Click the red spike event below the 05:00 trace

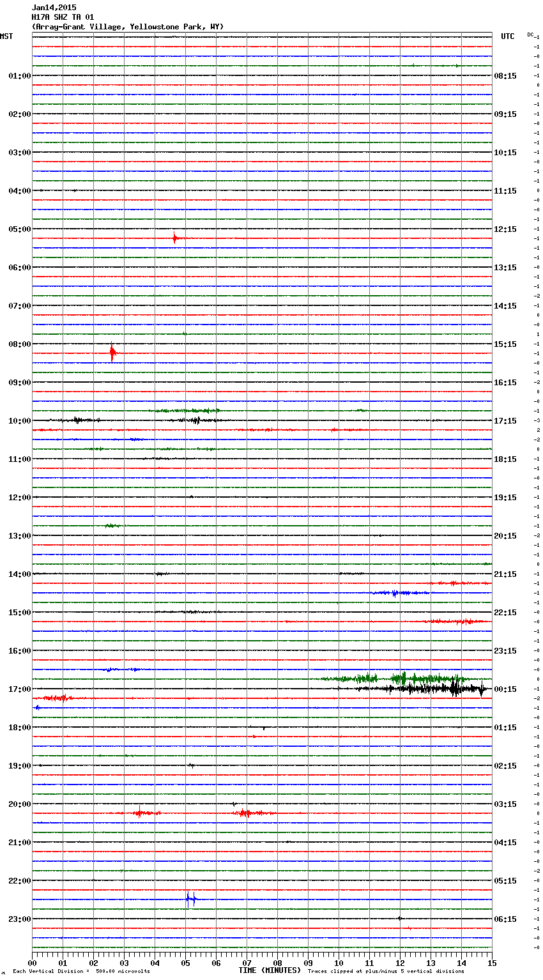pyautogui.click(x=175, y=238)
